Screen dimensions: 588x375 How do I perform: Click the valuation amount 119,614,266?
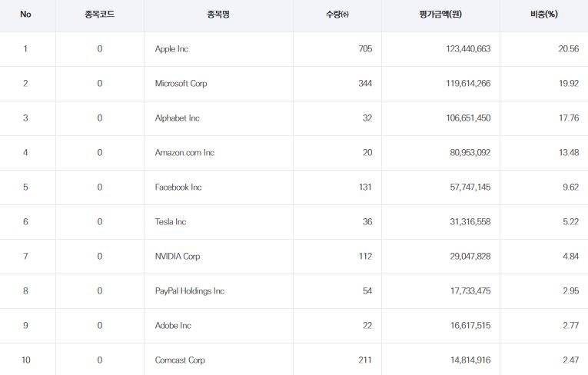point(468,83)
